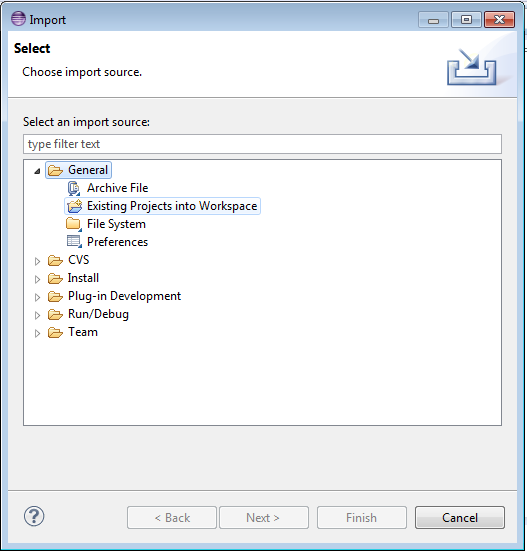The width and height of the screenshot is (527, 551).
Task: Click the Cancel button
Action: (x=460, y=518)
